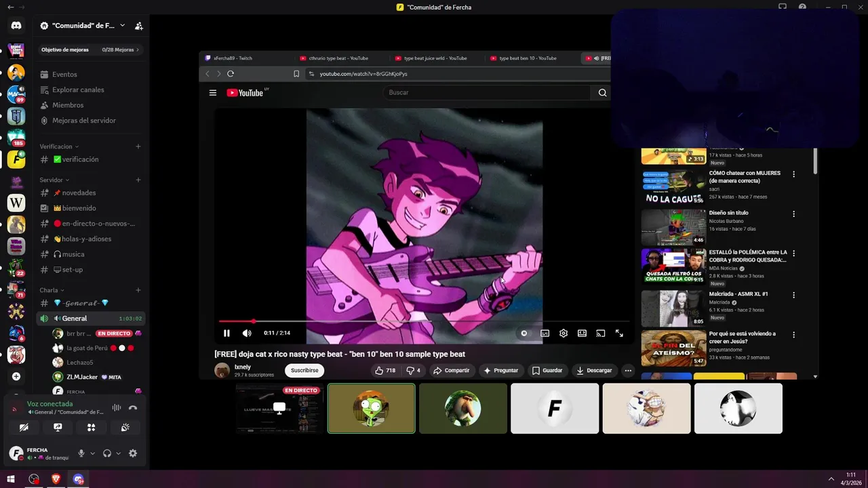Viewport: 868px width, 488px height.
Task: Expand microphone input options arrow
Action: point(92,453)
